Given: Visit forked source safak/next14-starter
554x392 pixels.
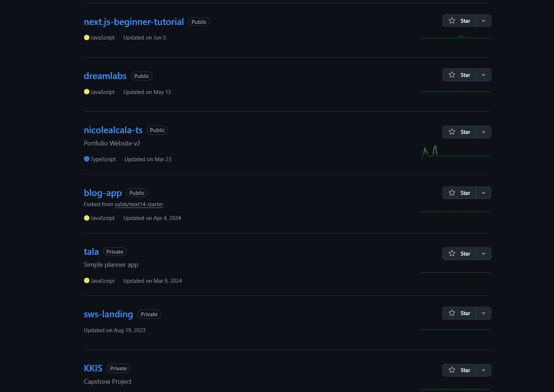Looking at the screenshot, I should point(138,204).
